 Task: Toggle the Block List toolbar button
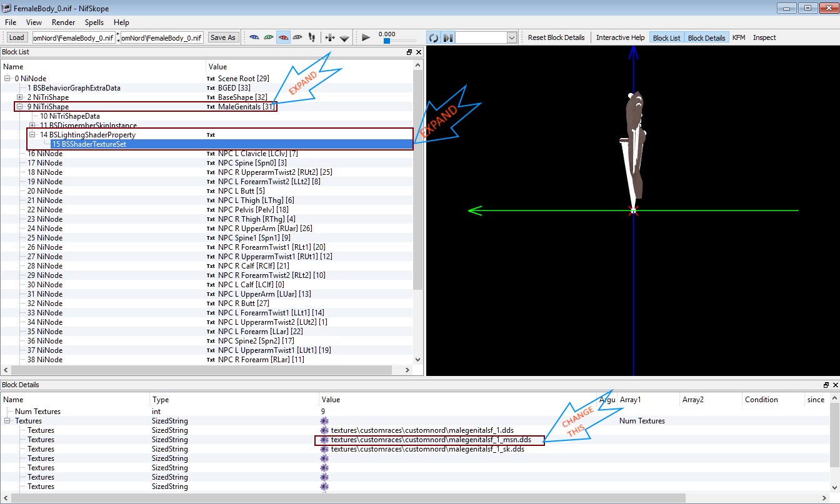tap(667, 37)
